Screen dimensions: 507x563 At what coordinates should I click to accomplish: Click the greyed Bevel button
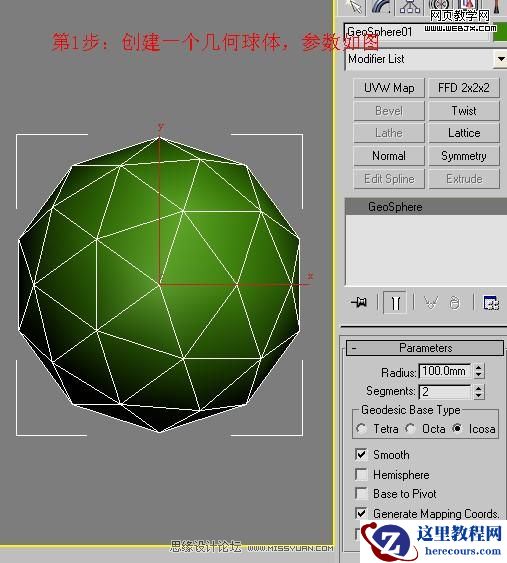(389, 111)
